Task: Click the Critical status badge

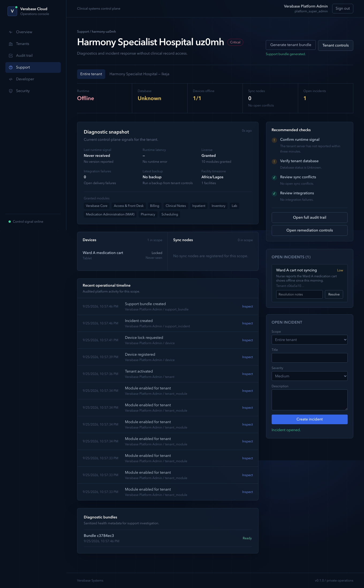Action: 235,42
